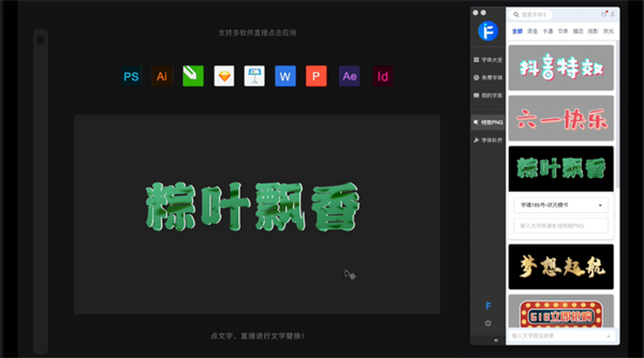This screenshot has width=644, height=358.
Task: Select the red PowerPoint P icon
Action: [x=316, y=76]
